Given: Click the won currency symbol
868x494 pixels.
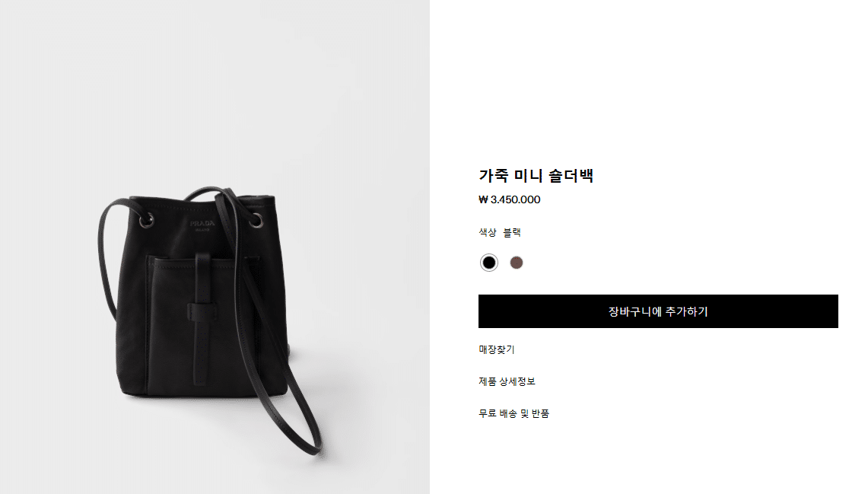Looking at the screenshot, I should (x=483, y=199).
